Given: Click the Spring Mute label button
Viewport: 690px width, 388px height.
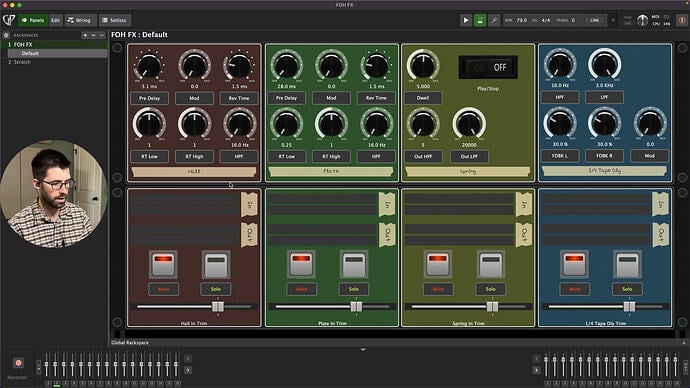Looking at the screenshot, I should pos(438,289).
